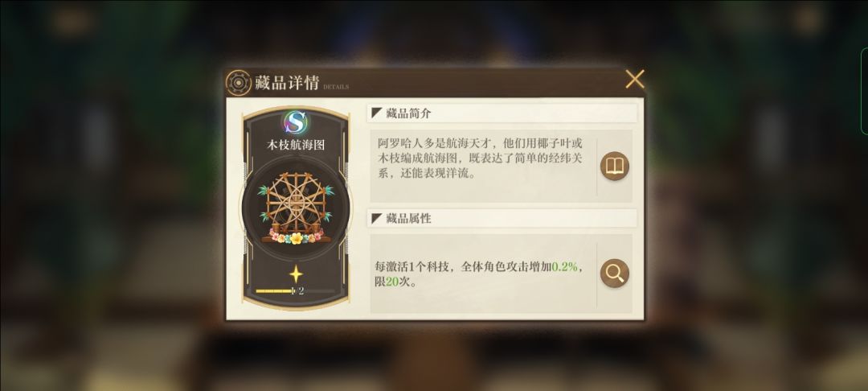Click the green 0.2% attack value
The height and width of the screenshot is (391, 868).
tap(565, 267)
